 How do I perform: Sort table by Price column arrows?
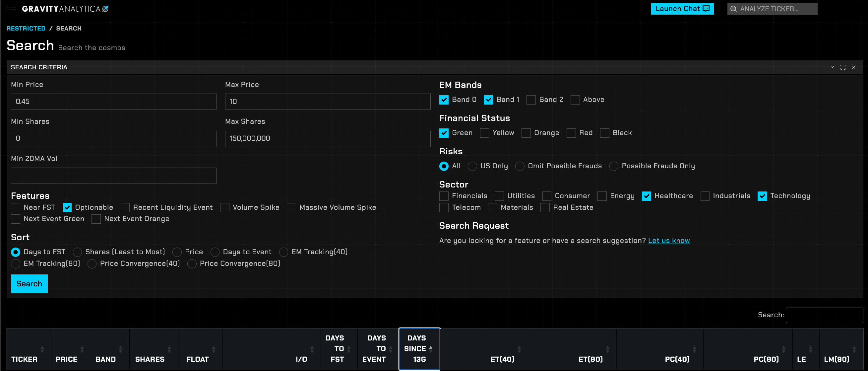coord(82,349)
